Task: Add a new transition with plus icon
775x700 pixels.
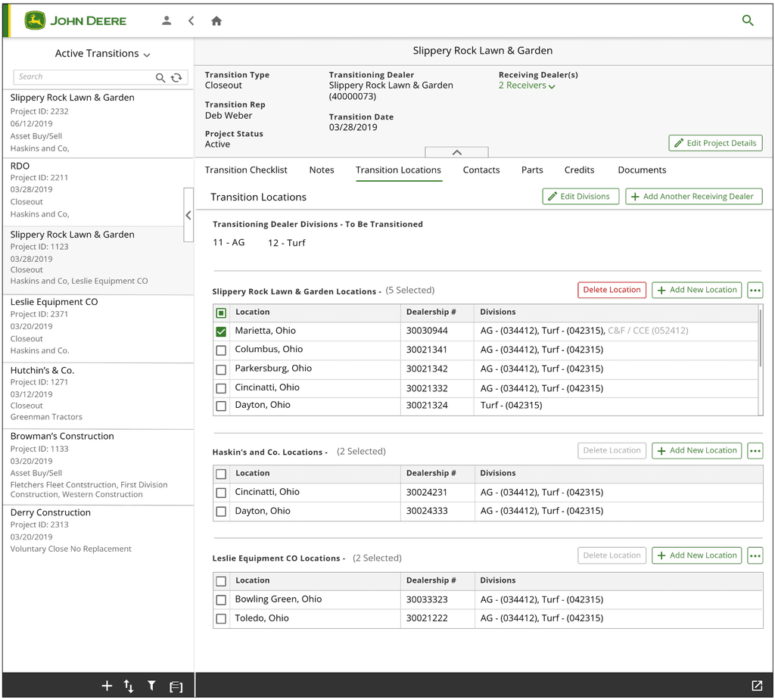Action: click(107, 686)
